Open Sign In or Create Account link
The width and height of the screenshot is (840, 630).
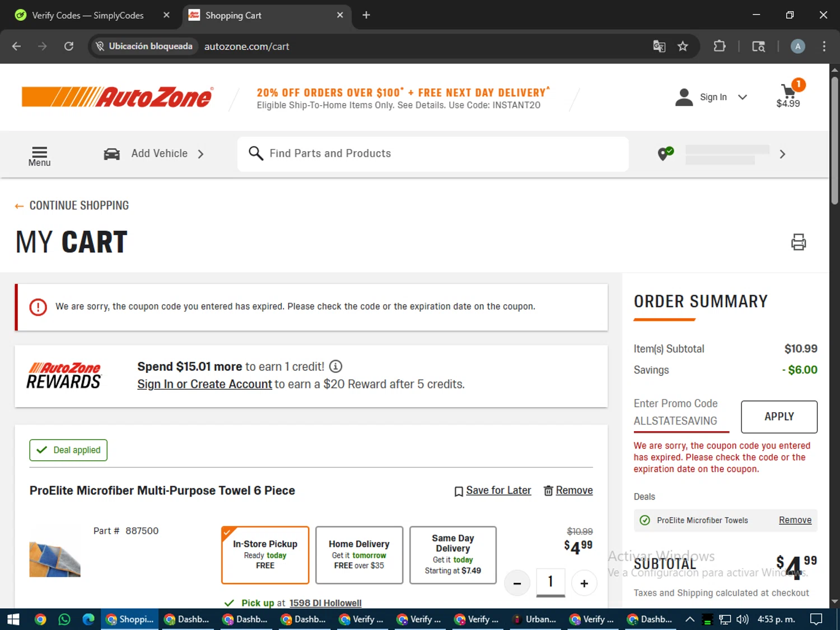pos(204,384)
